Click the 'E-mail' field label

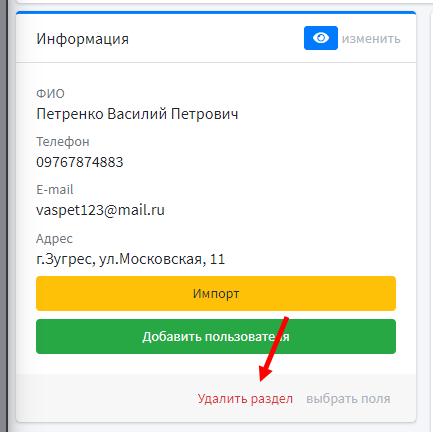coord(55,190)
